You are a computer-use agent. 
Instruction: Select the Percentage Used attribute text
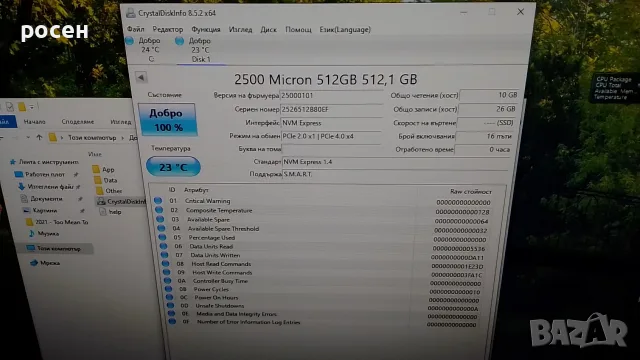pos(211,238)
